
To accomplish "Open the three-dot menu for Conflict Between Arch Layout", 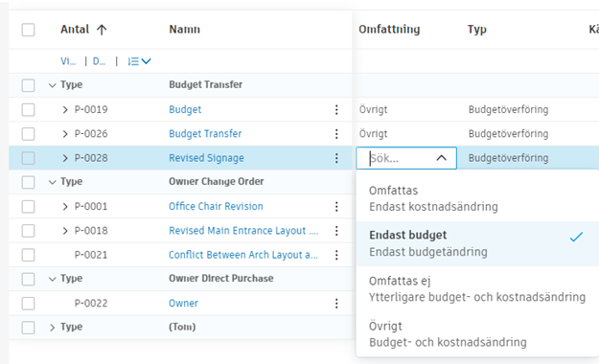I will (336, 255).
